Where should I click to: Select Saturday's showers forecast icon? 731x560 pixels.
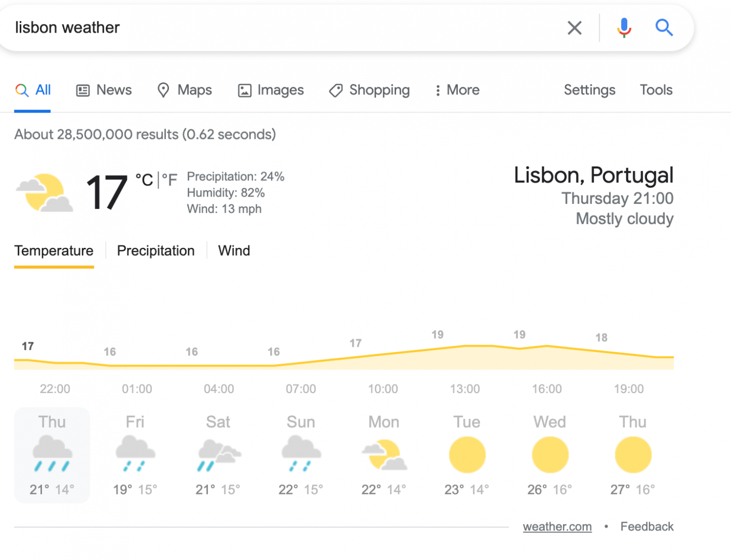(x=219, y=455)
